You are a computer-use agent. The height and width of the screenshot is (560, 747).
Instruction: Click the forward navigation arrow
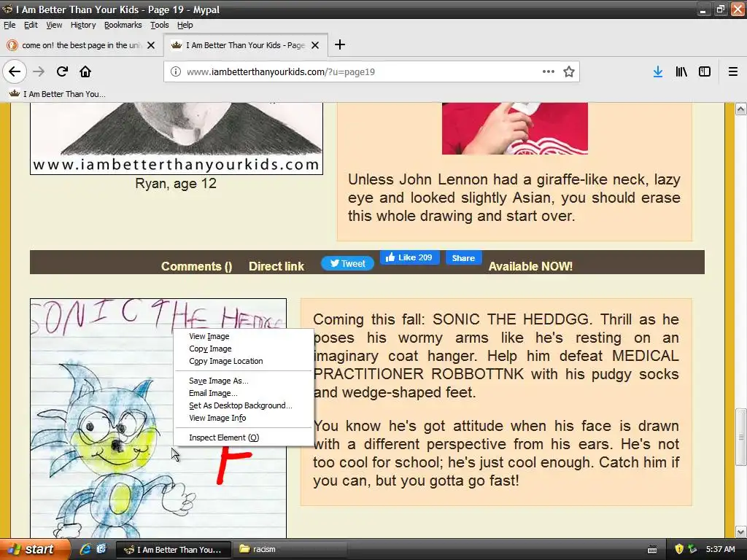tap(39, 71)
